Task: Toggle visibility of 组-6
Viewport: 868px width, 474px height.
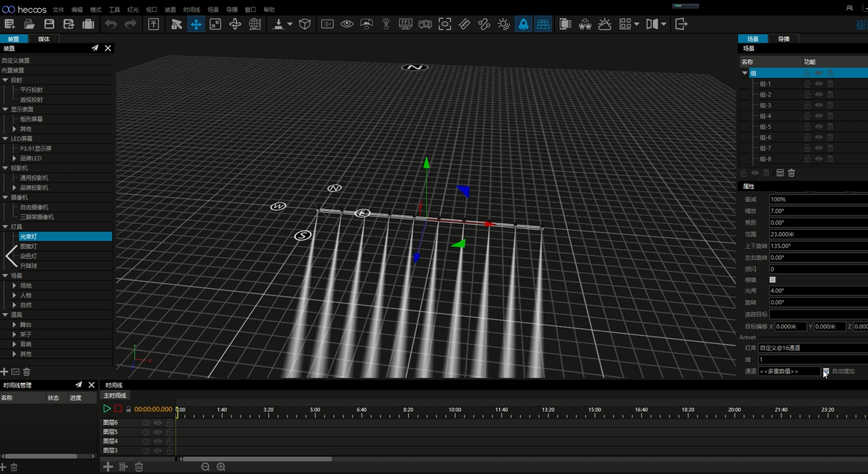Action: pos(819,137)
